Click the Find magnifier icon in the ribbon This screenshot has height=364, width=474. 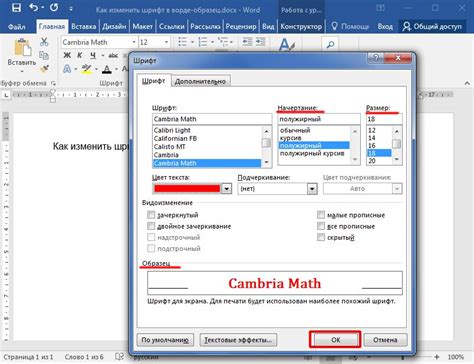tap(330, 44)
